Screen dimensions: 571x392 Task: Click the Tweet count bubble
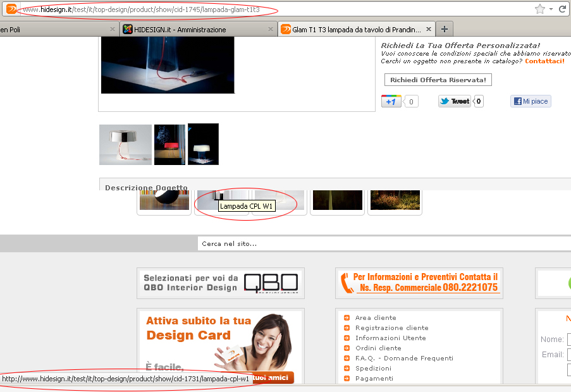tap(479, 101)
